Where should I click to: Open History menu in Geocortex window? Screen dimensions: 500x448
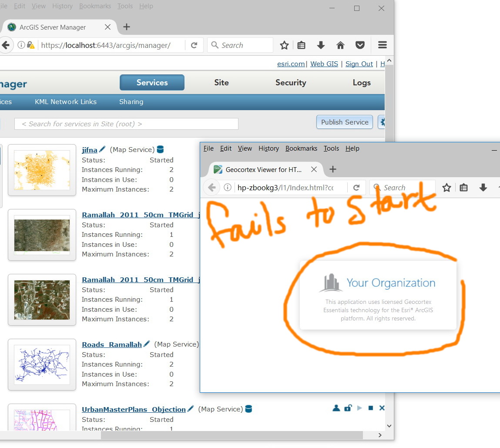pos(268,148)
